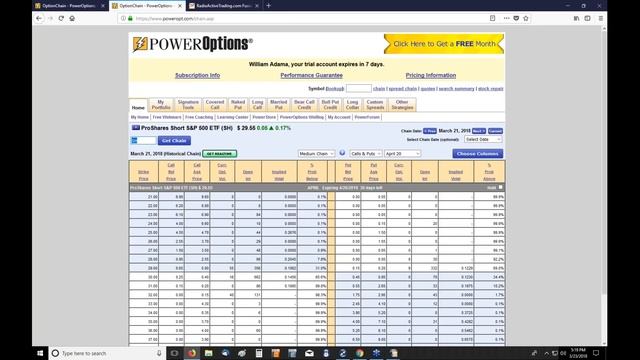Open the Select Date chain date dropdown

[483, 139]
